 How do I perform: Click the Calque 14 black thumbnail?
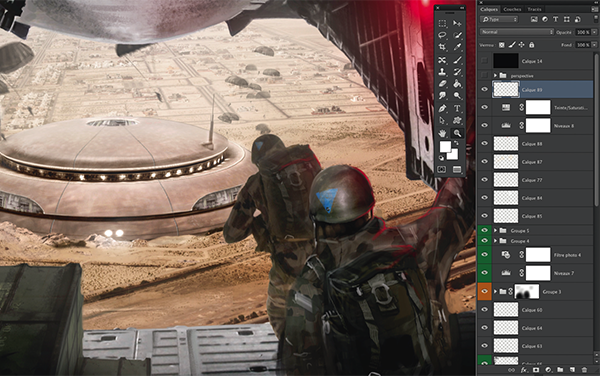(x=506, y=60)
